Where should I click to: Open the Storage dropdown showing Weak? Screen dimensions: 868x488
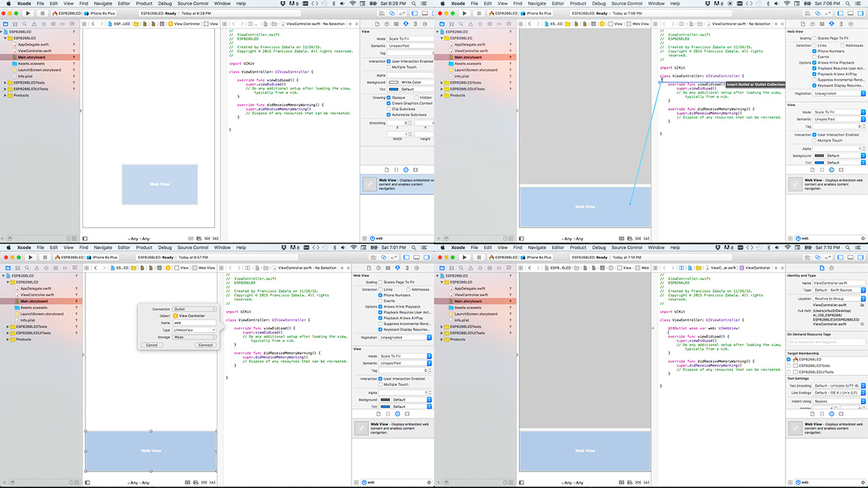(x=194, y=337)
